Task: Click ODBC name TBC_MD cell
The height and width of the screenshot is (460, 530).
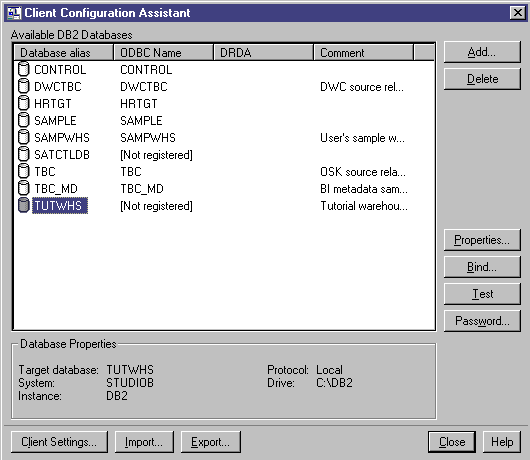Action: (142, 189)
